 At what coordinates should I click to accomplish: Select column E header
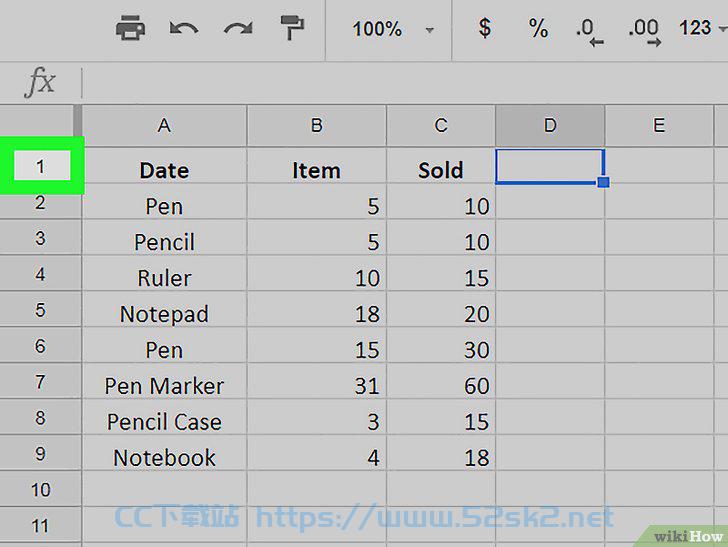pyautogui.click(x=659, y=125)
